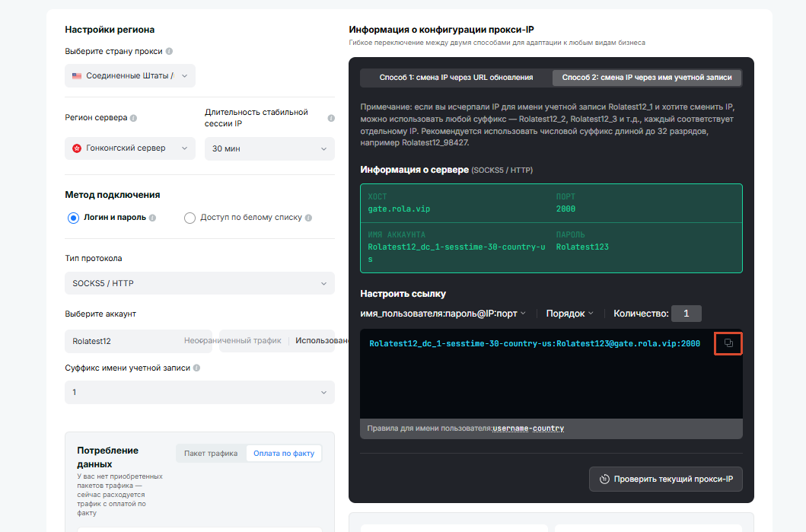Click the United States flag icon
Screen dimensions: 806x532
pos(77,75)
